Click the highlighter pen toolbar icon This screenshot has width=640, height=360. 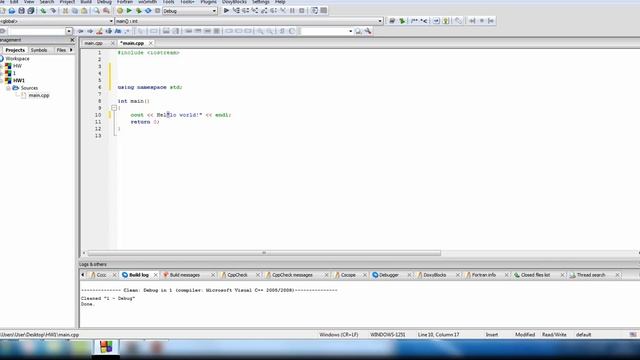point(99,31)
